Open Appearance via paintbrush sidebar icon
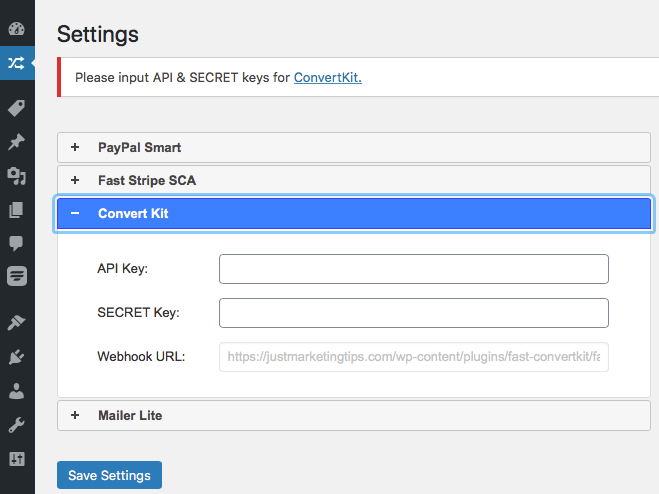This screenshot has height=494, width=659. (x=16, y=322)
